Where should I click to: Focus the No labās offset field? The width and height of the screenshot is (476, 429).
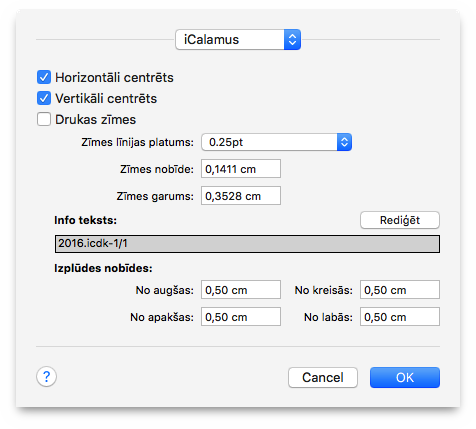pyautogui.click(x=400, y=317)
